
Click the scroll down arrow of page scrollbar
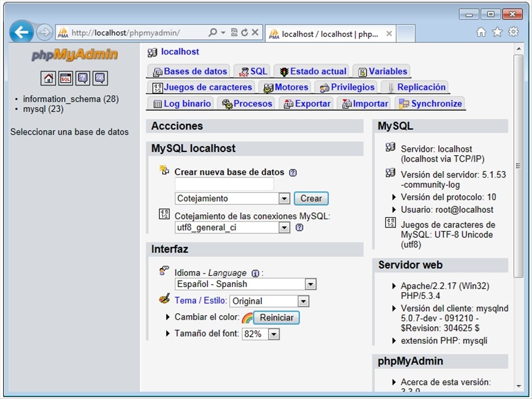click(x=518, y=387)
